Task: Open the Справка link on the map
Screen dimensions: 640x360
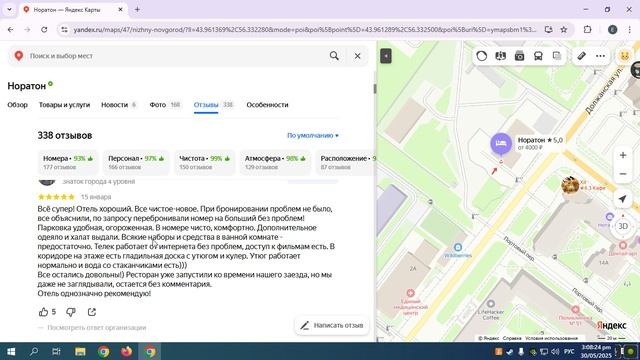Action: pos(512,338)
